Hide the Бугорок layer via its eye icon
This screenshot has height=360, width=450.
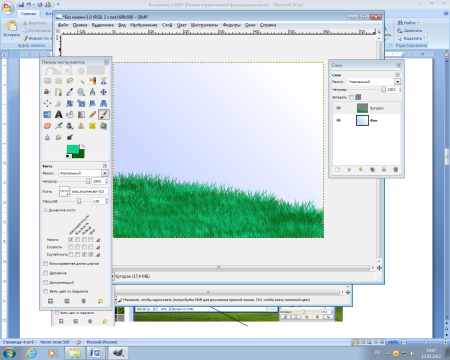click(x=338, y=108)
